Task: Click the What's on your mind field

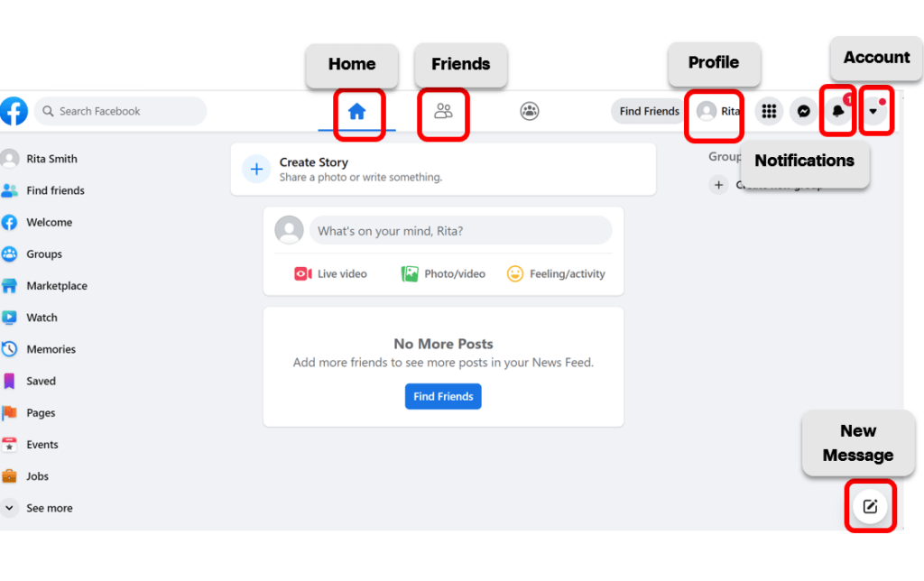Action: pos(461,230)
